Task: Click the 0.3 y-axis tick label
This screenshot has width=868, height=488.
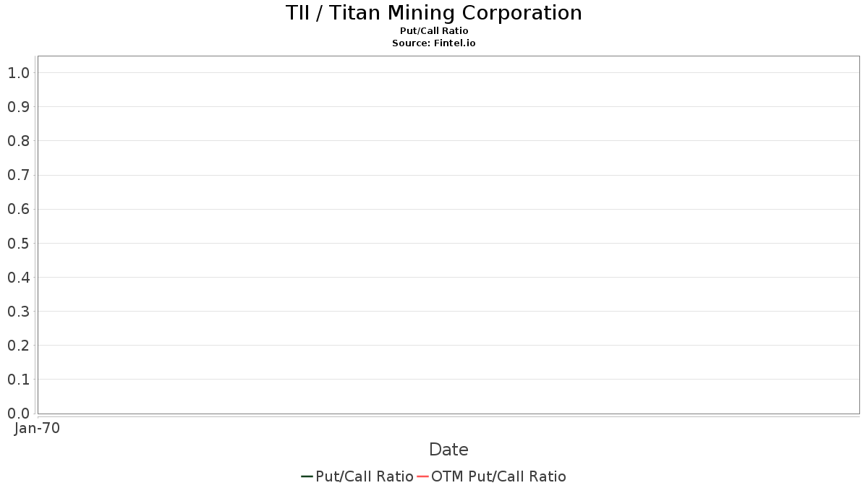Action: [x=18, y=312]
